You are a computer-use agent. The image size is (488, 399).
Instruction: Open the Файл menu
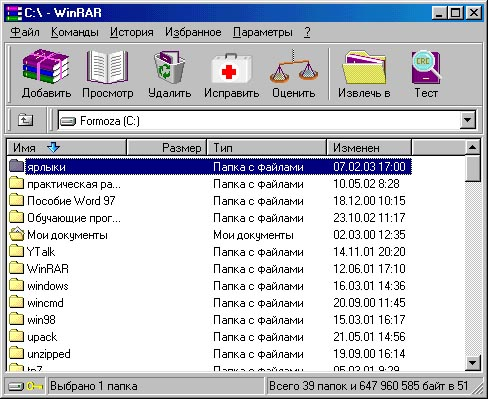(x=25, y=32)
